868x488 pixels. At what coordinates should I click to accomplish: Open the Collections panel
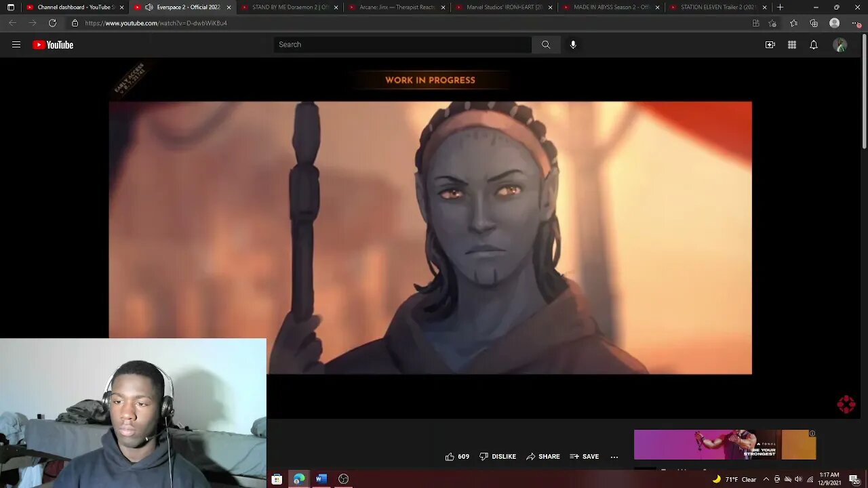814,23
